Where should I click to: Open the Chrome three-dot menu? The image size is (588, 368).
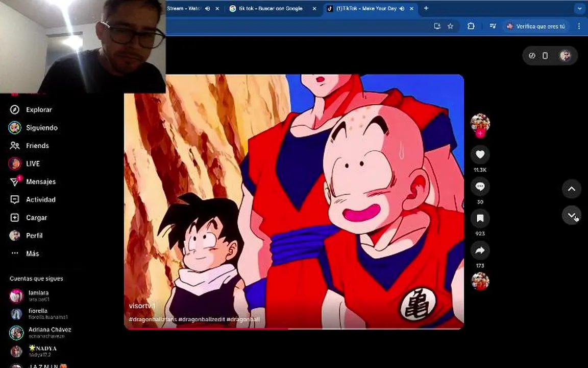click(x=579, y=26)
